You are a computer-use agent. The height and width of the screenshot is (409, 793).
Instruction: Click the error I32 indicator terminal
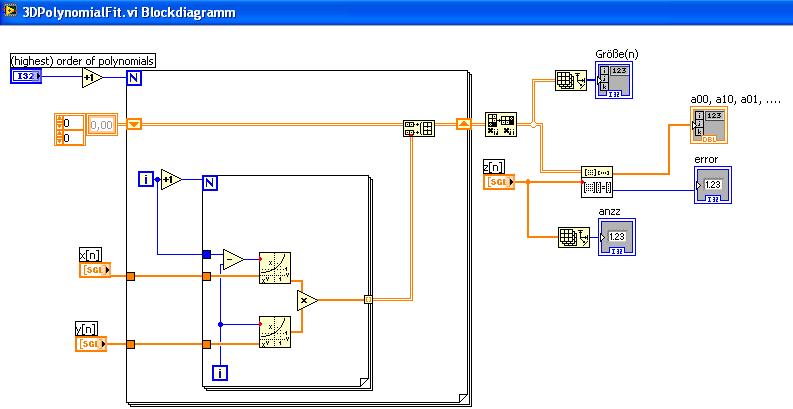[x=713, y=185]
